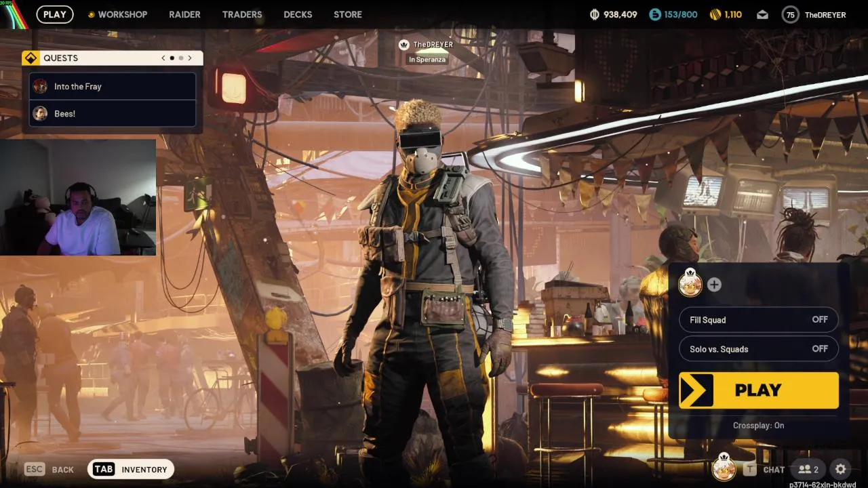Open the friends list showing 2 online

(808, 469)
